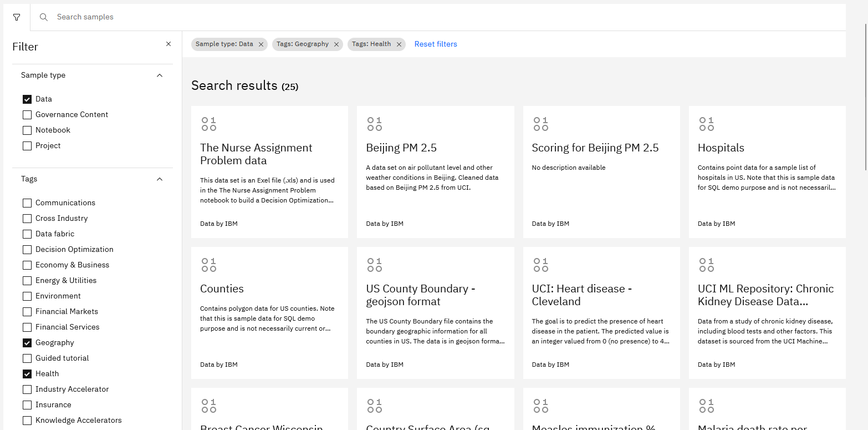
Task: Tick the Industry Accelerator checkbox
Action: (27, 389)
